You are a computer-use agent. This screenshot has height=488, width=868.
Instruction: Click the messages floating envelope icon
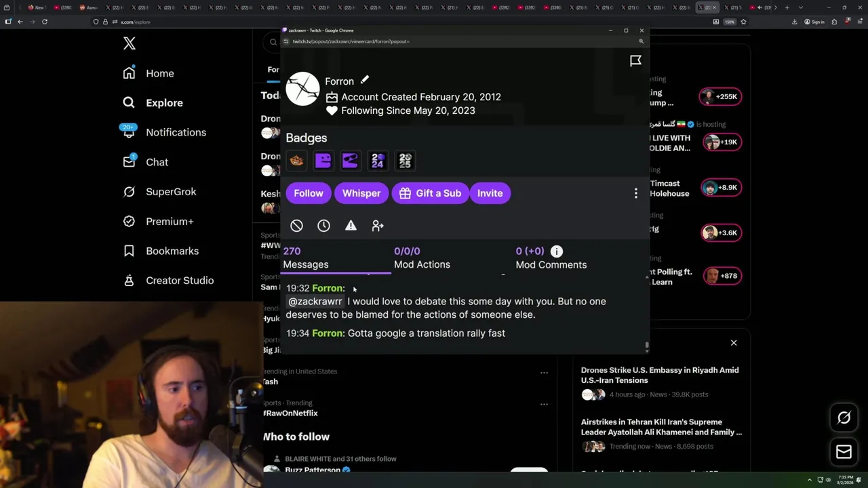pyautogui.click(x=844, y=452)
